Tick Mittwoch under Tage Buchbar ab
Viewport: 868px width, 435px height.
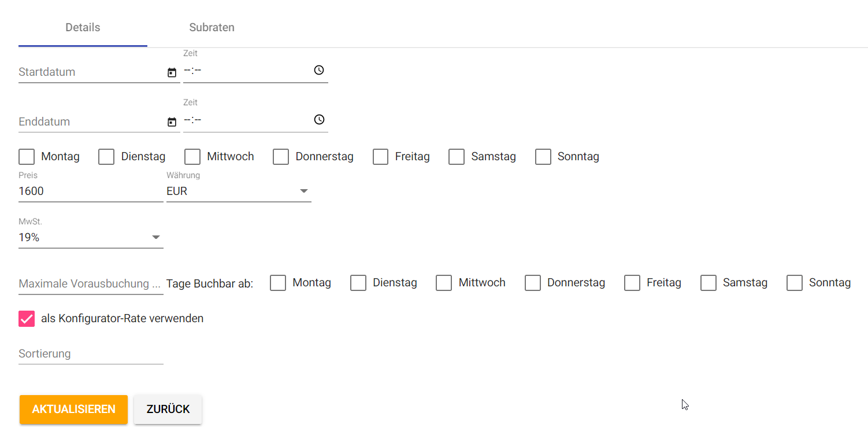(444, 283)
